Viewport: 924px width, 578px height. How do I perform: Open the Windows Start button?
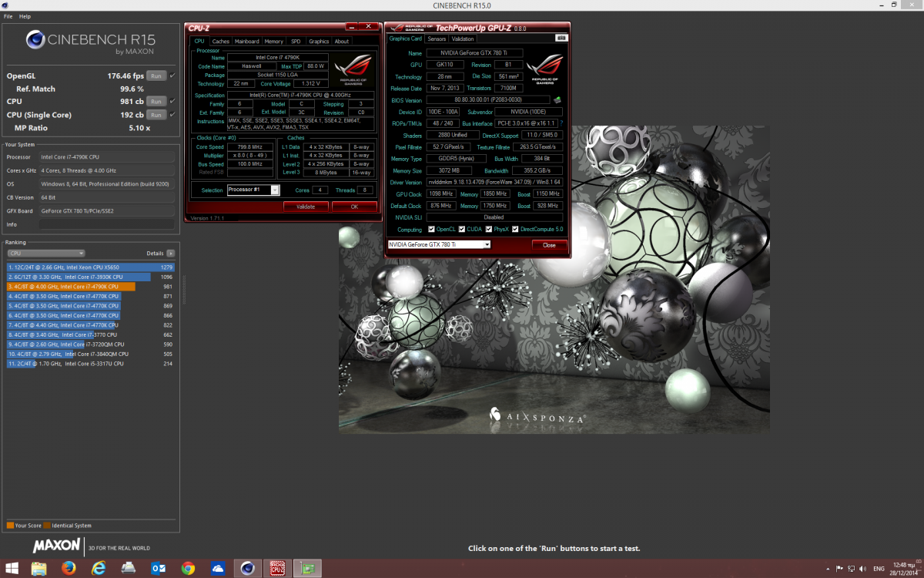[x=13, y=568]
